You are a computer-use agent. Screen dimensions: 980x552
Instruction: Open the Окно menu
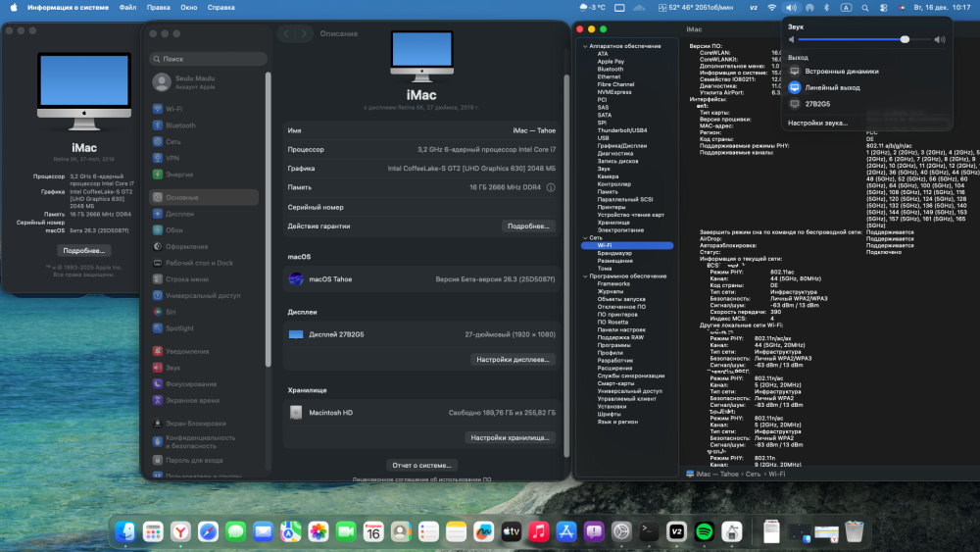click(x=189, y=8)
